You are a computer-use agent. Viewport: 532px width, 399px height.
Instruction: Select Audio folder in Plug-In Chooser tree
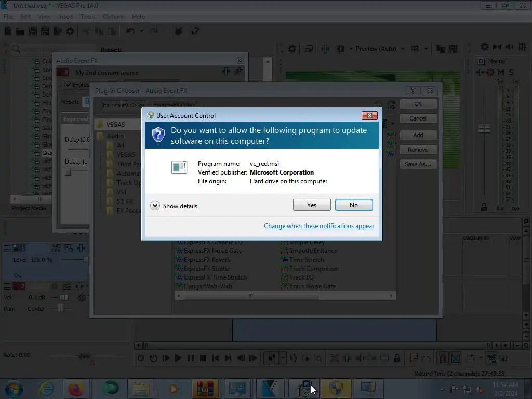coord(115,136)
